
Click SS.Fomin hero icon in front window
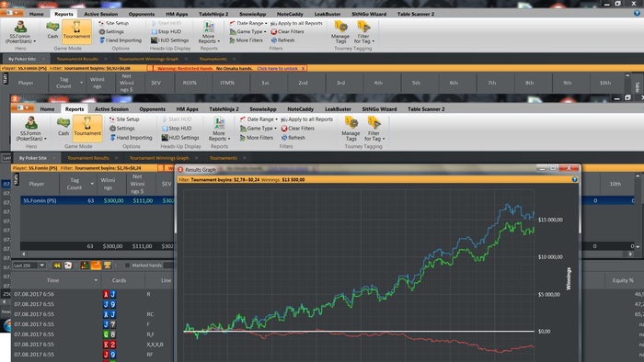[x=30, y=129]
